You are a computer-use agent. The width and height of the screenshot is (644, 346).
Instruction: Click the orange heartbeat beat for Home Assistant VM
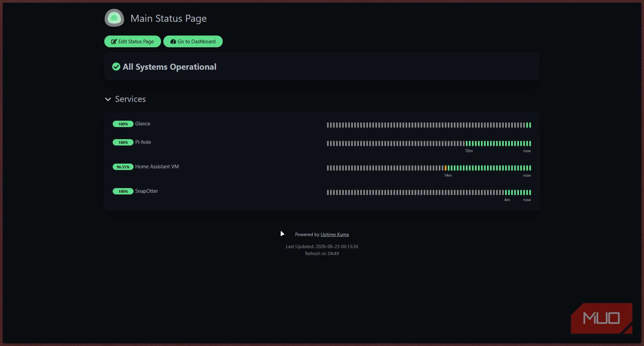(x=445, y=168)
